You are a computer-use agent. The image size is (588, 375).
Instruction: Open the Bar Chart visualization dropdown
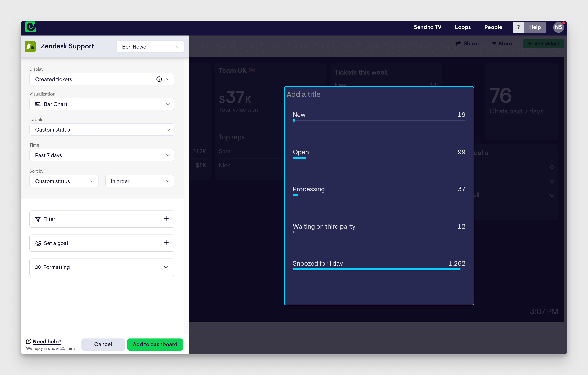coord(102,104)
